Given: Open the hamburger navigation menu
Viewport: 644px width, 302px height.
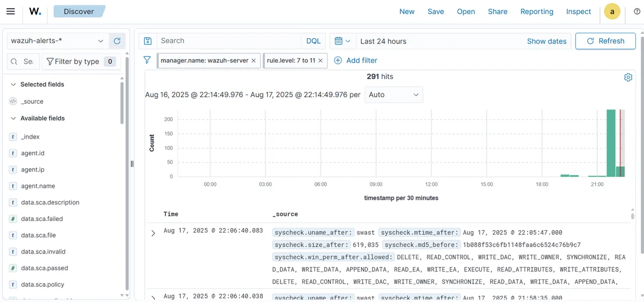Looking at the screenshot, I should [11, 11].
